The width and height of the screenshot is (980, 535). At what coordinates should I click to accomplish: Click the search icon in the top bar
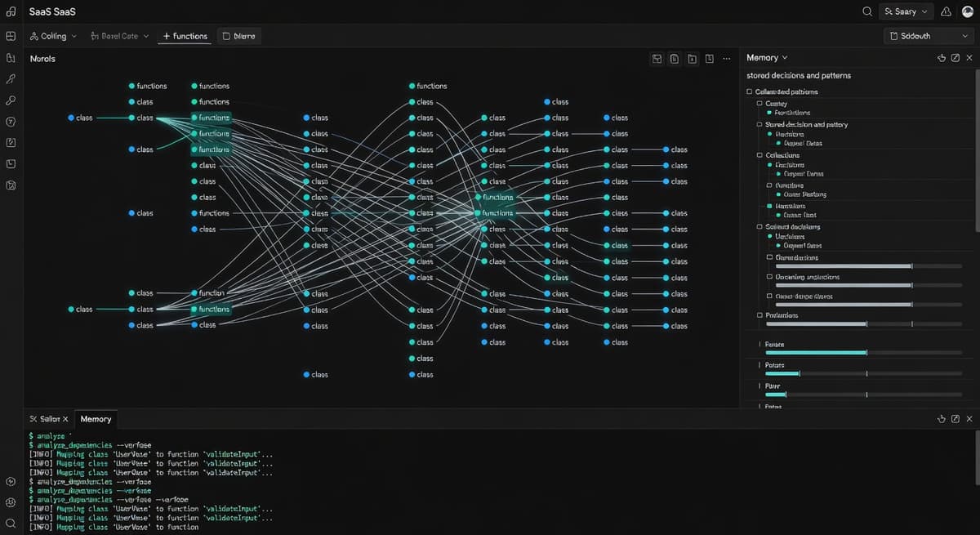point(867,11)
